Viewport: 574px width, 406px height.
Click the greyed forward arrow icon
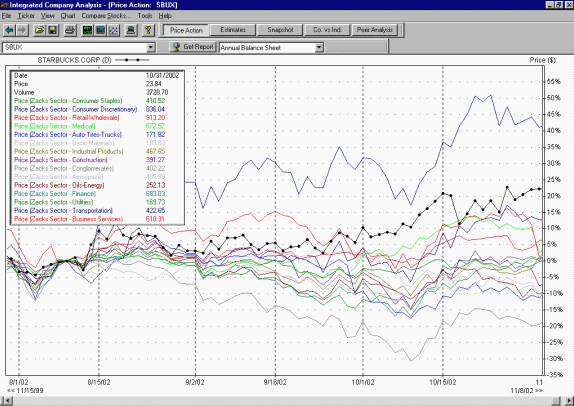(x=22, y=30)
